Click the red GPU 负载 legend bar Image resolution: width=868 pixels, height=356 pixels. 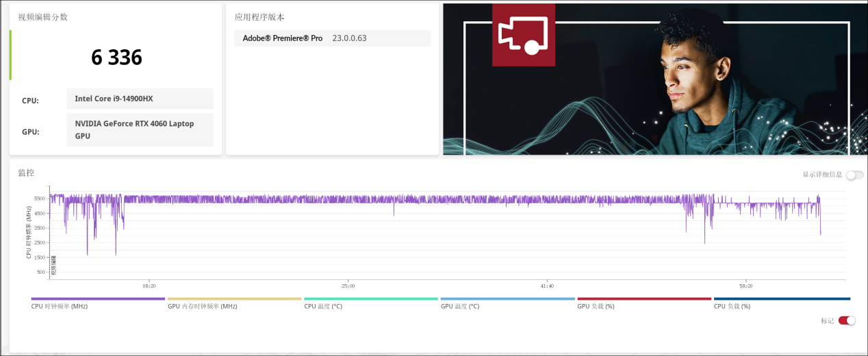[644, 299]
